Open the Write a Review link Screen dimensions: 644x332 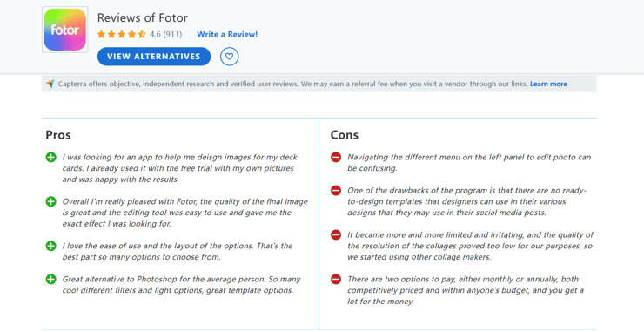(227, 34)
